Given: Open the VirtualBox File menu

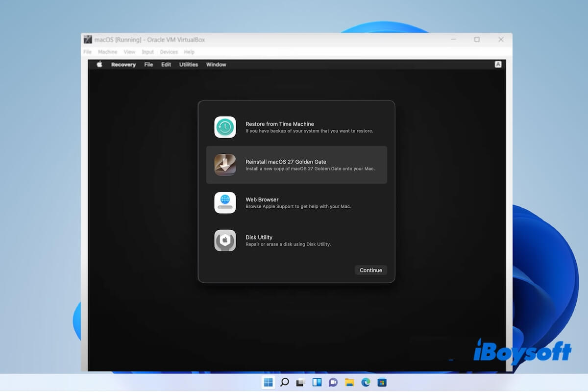Looking at the screenshot, I should pyautogui.click(x=88, y=52).
